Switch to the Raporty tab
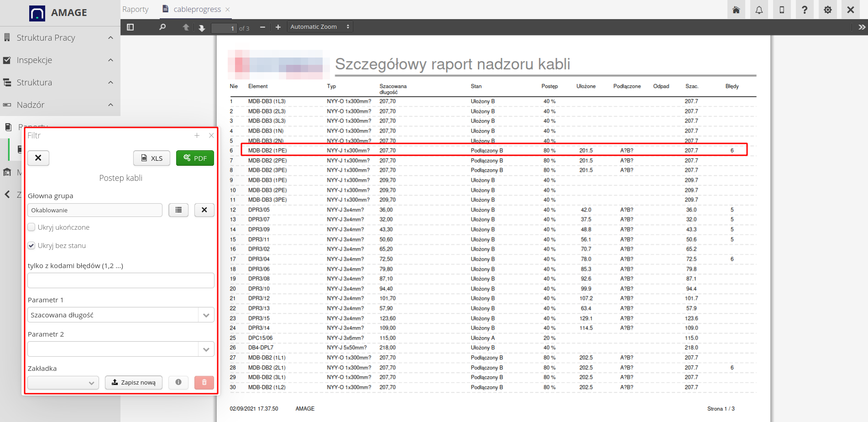The image size is (868, 422). (x=136, y=9)
